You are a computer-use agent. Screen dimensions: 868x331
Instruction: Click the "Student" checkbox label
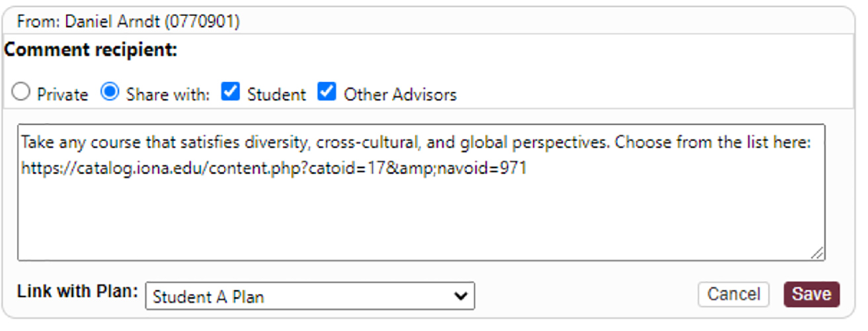click(x=276, y=95)
